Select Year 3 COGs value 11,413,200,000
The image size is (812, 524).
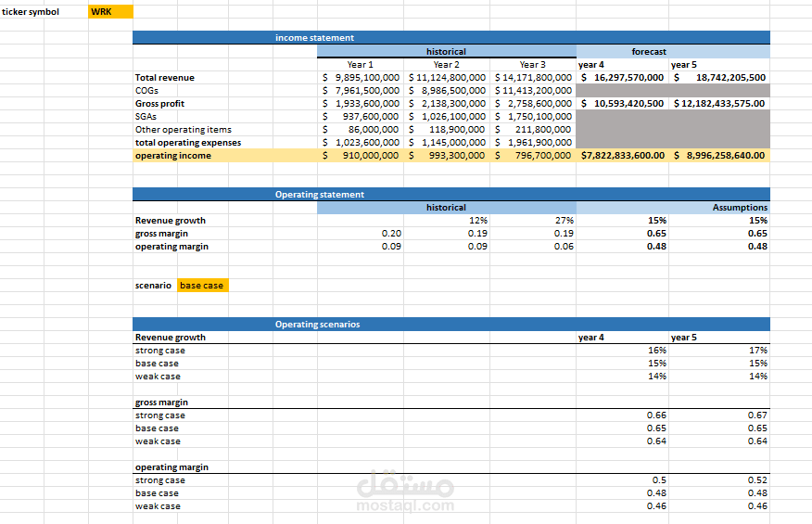(x=533, y=90)
